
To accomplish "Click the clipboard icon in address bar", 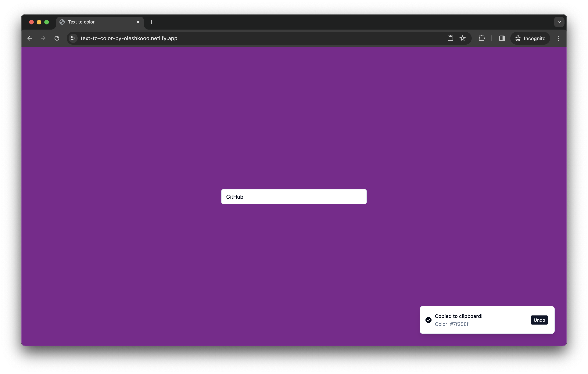I will click(x=450, y=38).
